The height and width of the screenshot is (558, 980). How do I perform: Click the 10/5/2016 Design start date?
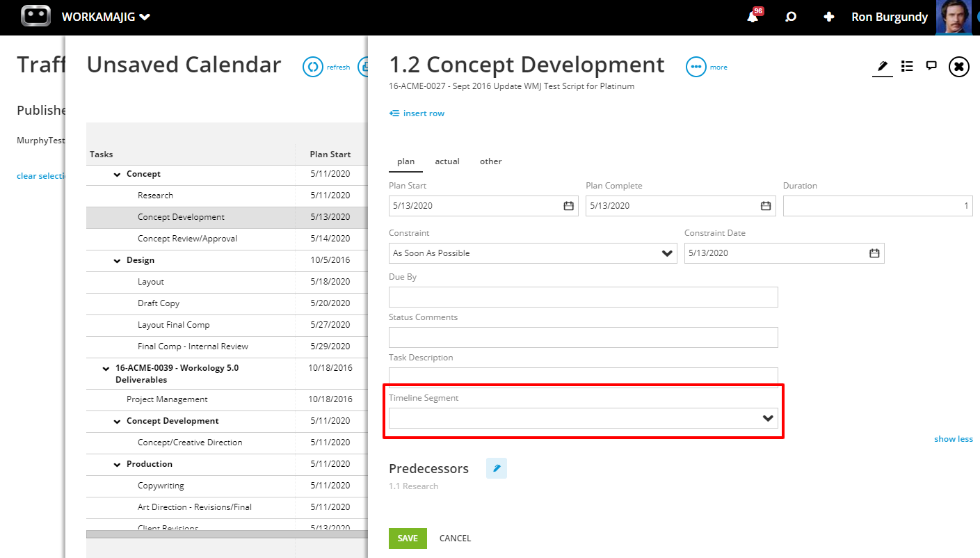(x=330, y=261)
